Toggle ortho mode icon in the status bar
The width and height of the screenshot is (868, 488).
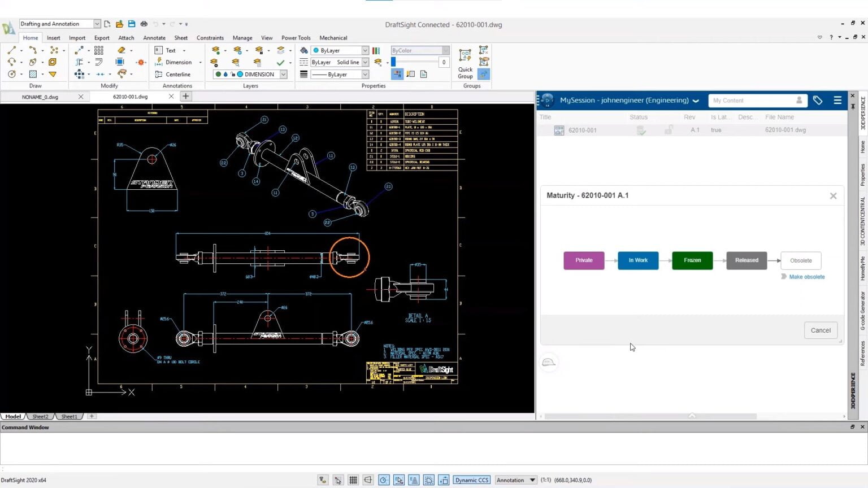tap(368, 480)
